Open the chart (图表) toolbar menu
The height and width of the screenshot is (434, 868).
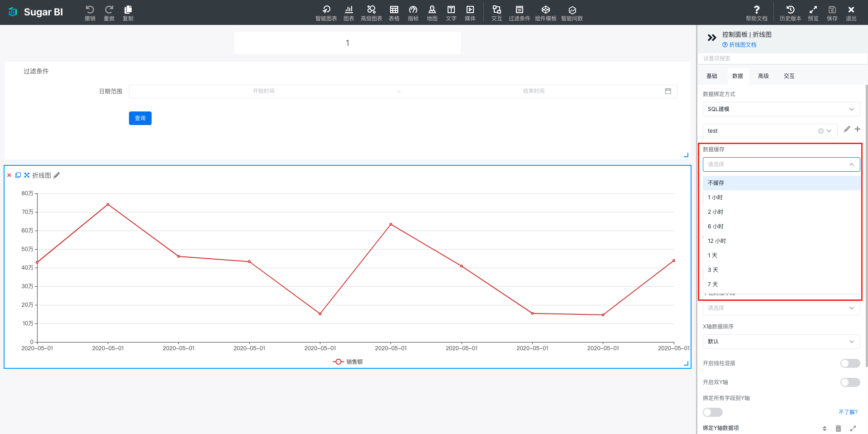[x=349, y=13]
